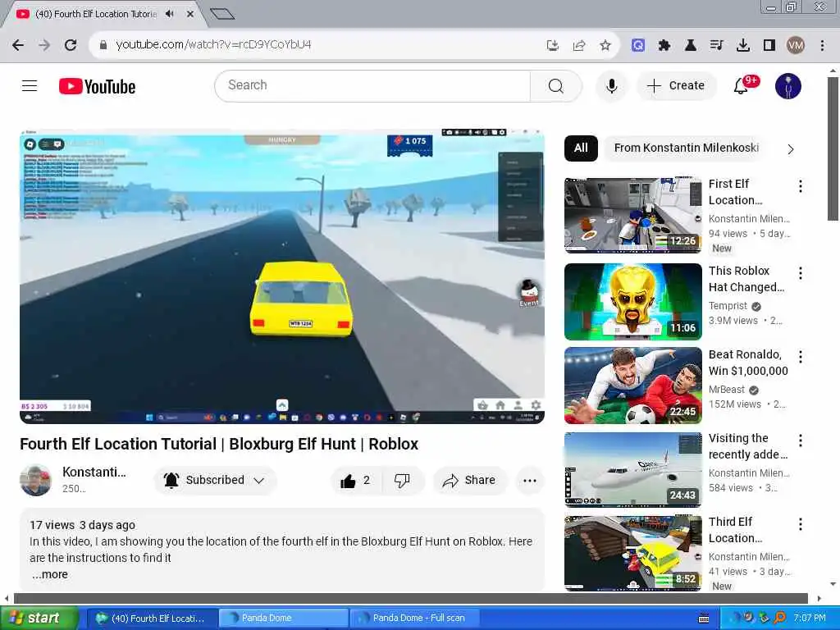Close the Fourth Elf Location tab
Image resolution: width=840 pixels, height=630 pixels.
[x=190, y=14]
